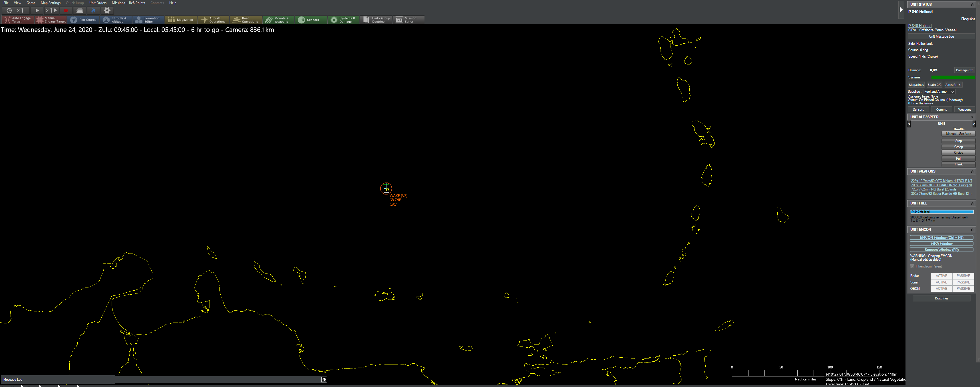The width and height of the screenshot is (980, 387).
Task: Open the File menu
Action: pyautogui.click(x=6, y=3)
